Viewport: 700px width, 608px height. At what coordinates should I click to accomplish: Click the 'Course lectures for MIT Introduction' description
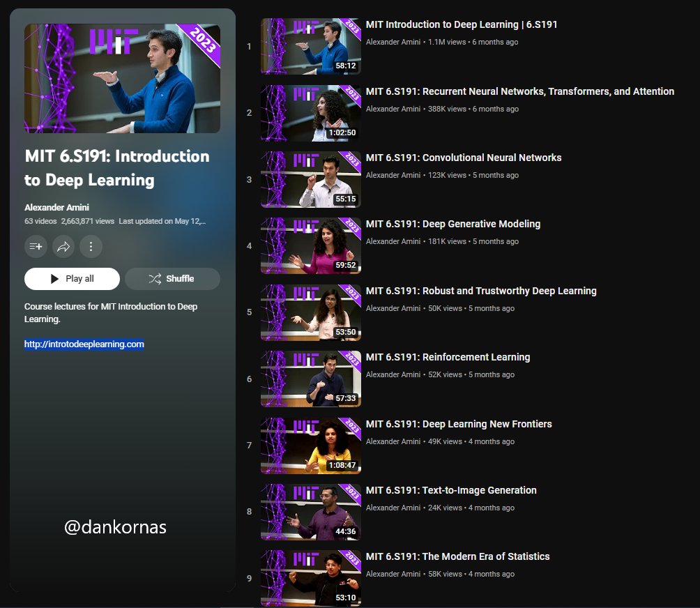pos(111,312)
